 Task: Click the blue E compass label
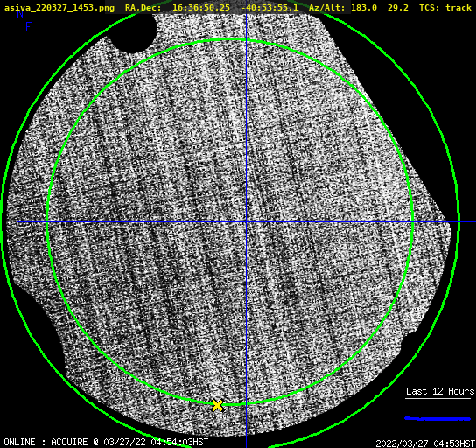[x=29, y=27]
